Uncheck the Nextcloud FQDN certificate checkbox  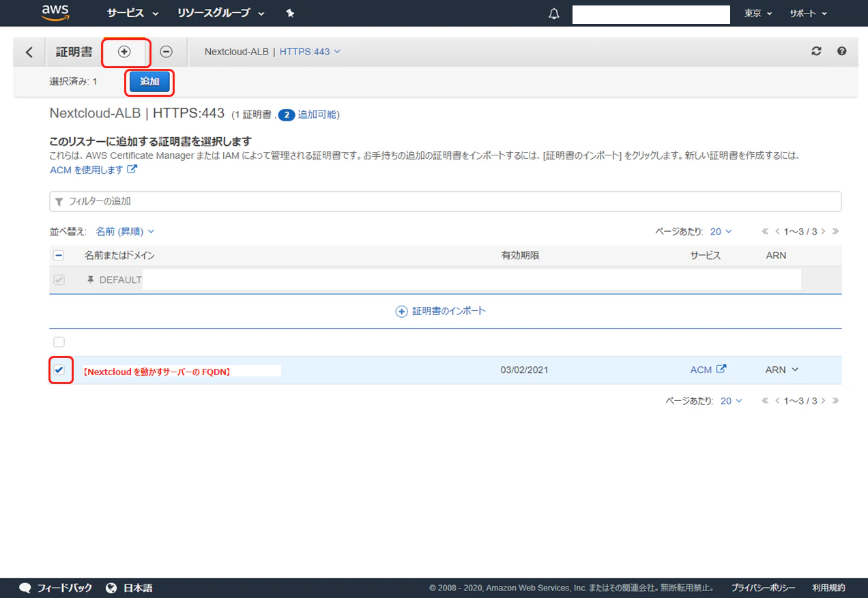pos(59,370)
